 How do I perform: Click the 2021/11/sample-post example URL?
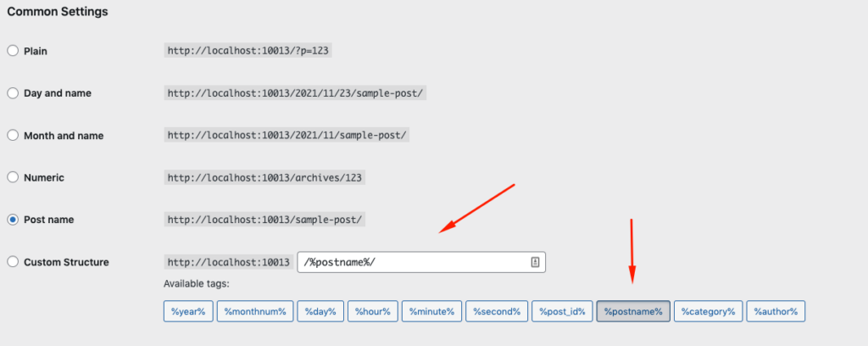pyautogui.click(x=287, y=136)
